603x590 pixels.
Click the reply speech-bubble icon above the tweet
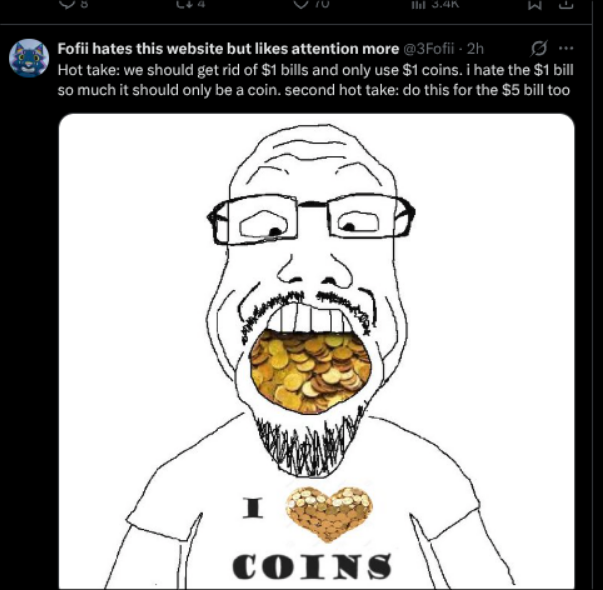(x=68, y=4)
